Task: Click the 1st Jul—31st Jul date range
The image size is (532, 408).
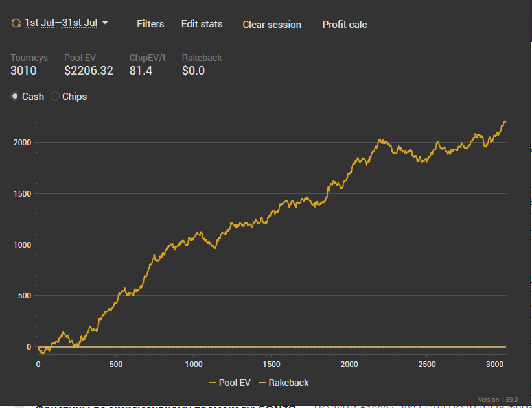Action: 61,23
